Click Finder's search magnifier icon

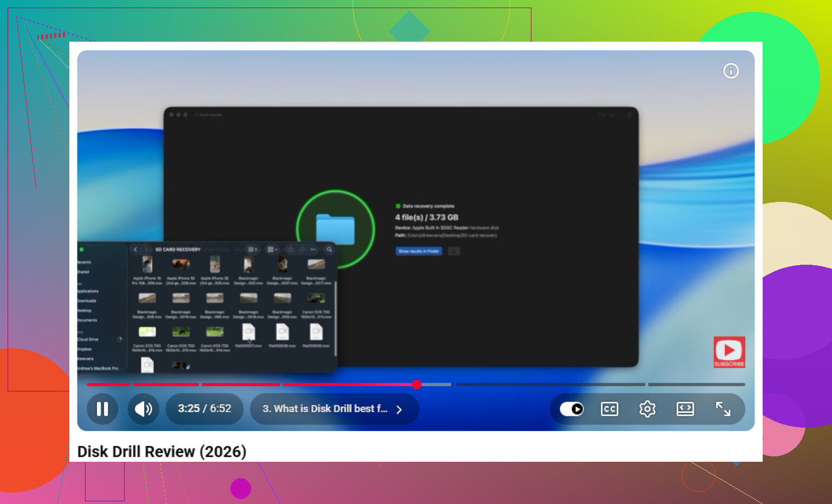[329, 250]
